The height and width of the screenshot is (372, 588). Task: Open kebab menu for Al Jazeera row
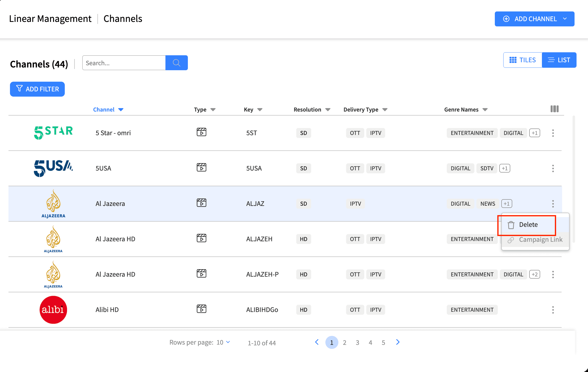(x=553, y=204)
